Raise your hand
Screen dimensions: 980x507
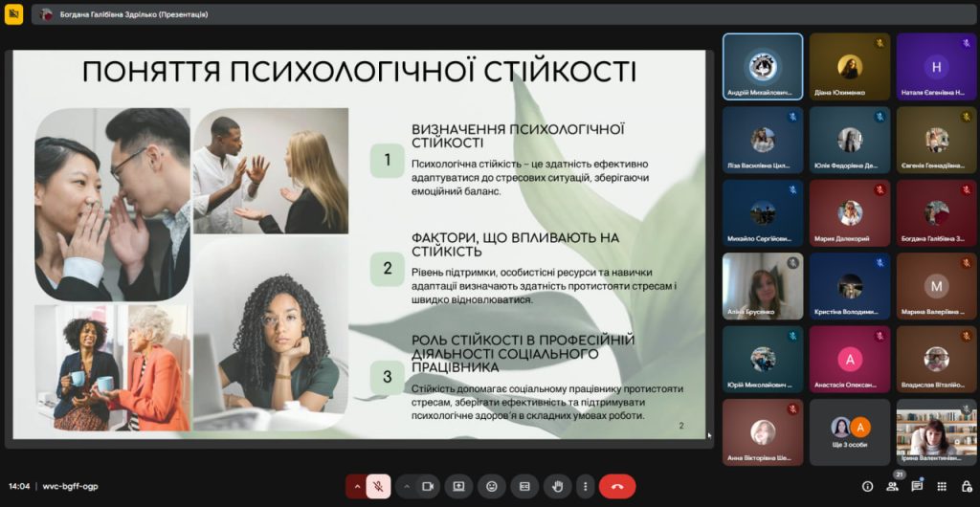(x=558, y=486)
